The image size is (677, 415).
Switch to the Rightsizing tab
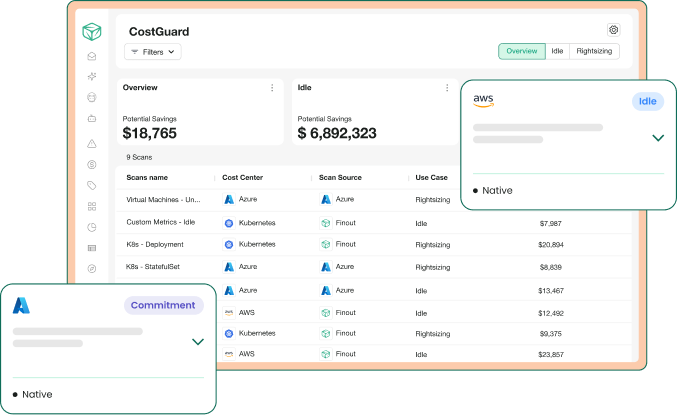[594, 51]
